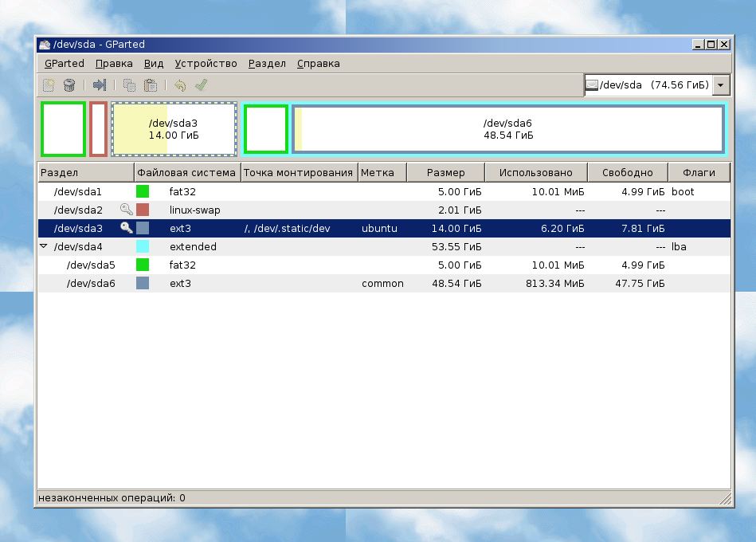Sort by the Размер column header
Screen dimensions: 756x542
(446, 173)
